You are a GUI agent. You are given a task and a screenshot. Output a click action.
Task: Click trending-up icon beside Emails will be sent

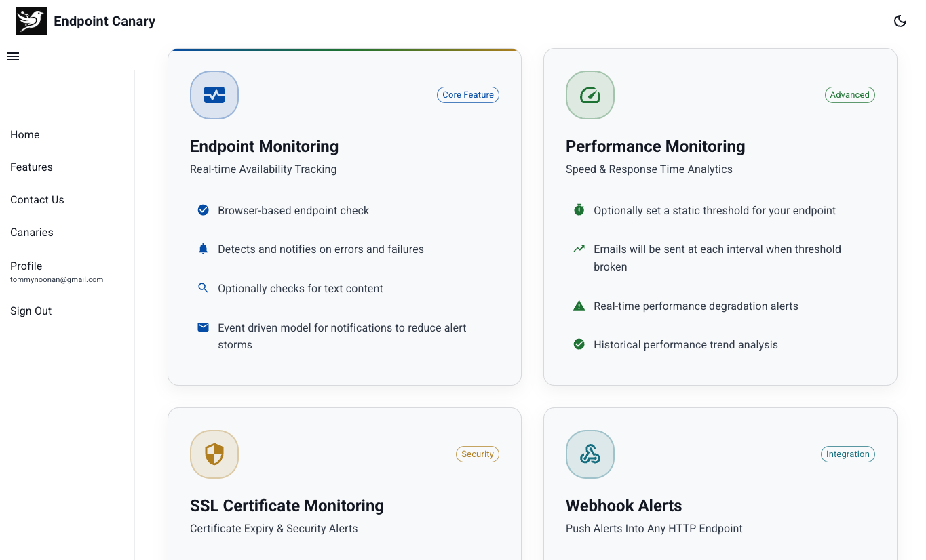tap(579, 249)
